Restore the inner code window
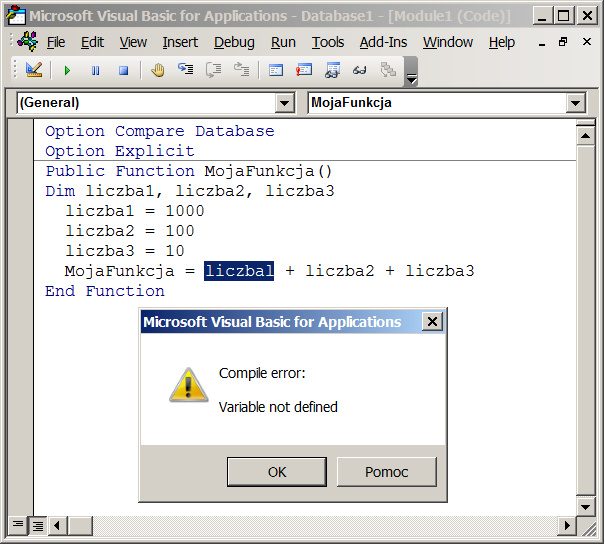This screenshot has width=605, height=544. tap(563, 42)
